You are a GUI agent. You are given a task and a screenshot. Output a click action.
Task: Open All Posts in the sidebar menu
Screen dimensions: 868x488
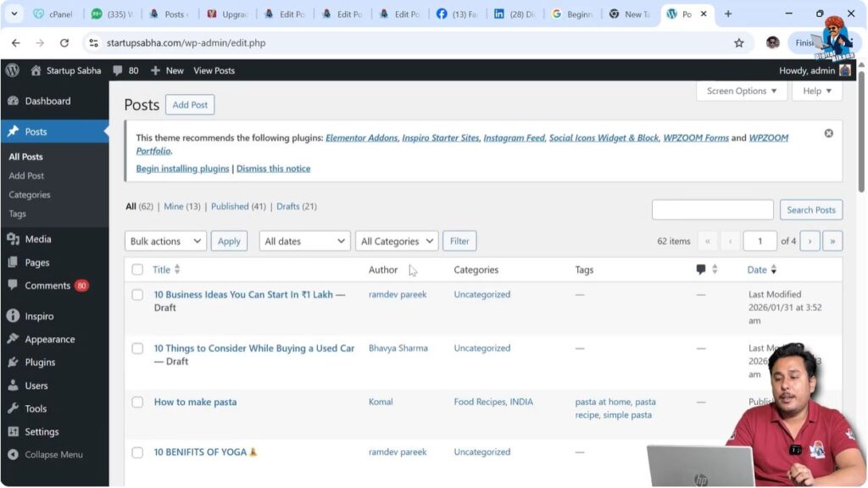coord(26,156)
